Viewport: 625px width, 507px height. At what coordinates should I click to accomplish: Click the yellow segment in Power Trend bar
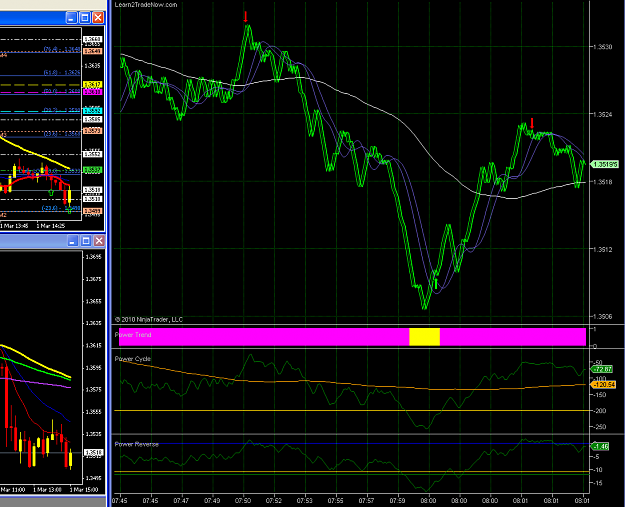(x=425, y=337)
